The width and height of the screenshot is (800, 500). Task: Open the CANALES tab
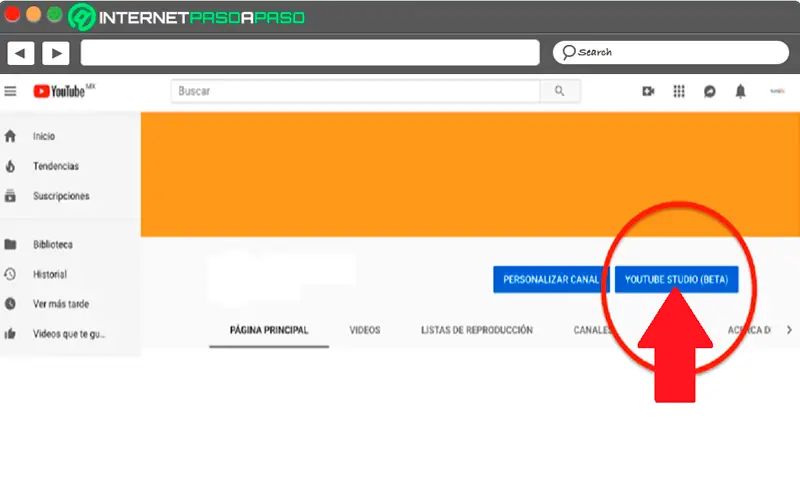click(592, 330)
